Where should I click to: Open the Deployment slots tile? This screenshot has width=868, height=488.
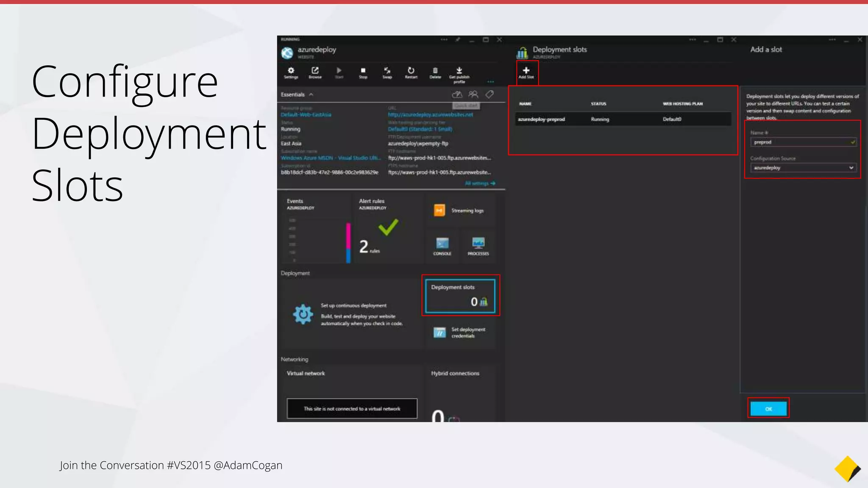click(460, 296)
